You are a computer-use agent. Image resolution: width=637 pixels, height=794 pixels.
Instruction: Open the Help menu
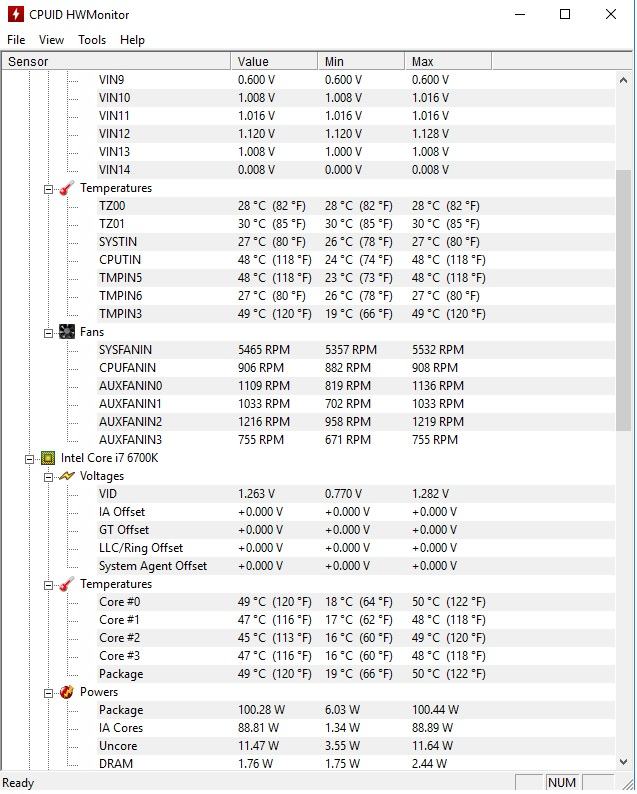tap(132, 40)
